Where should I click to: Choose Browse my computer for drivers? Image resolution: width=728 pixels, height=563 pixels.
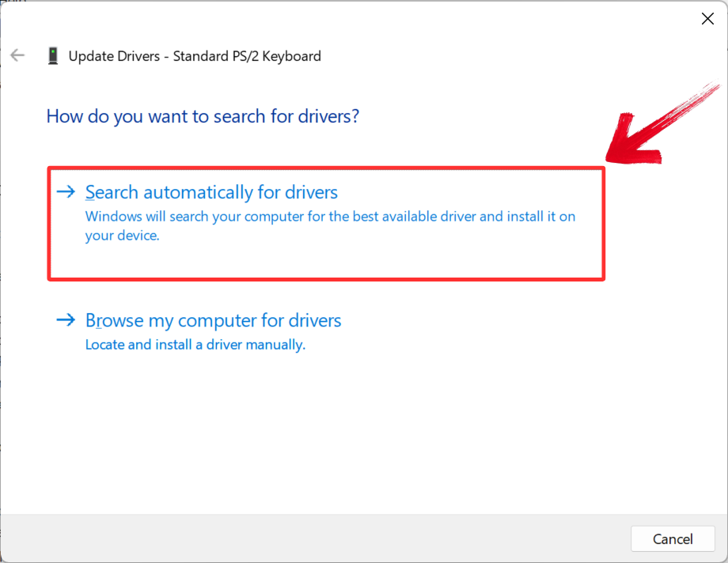coord(213,320)
